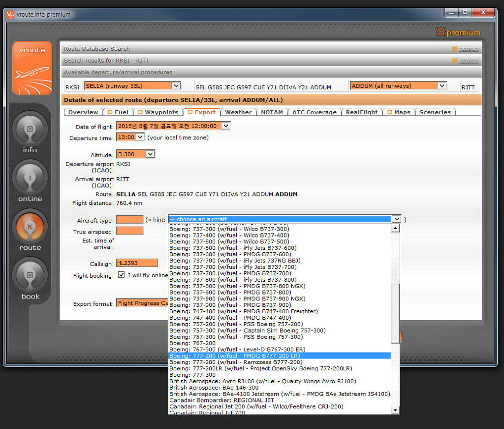The width and height of the screenshot is (504, 429).
Task: Click the premium gear icon
Action: click(x=441, y=32)
